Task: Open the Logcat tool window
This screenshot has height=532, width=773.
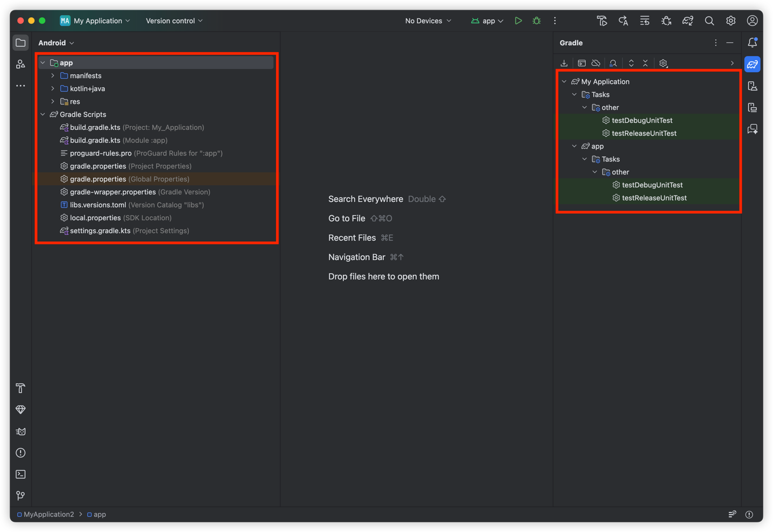Action: click(x=20, y=431)
